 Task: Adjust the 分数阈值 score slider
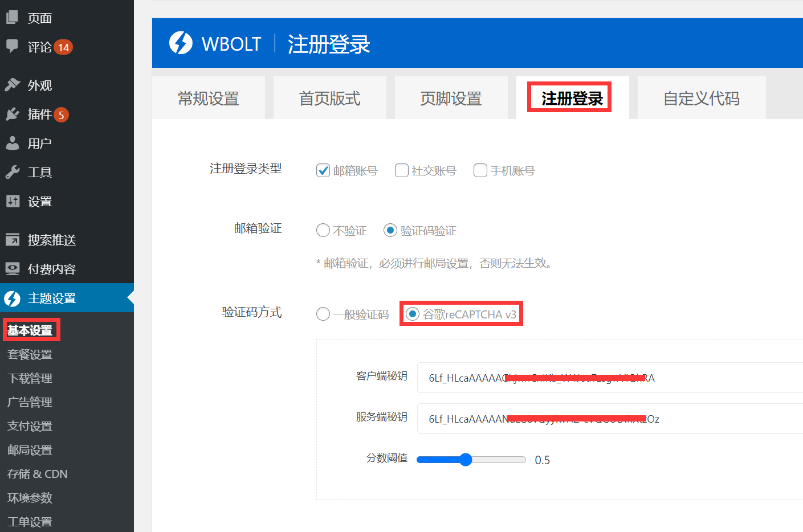click(467, 459)
